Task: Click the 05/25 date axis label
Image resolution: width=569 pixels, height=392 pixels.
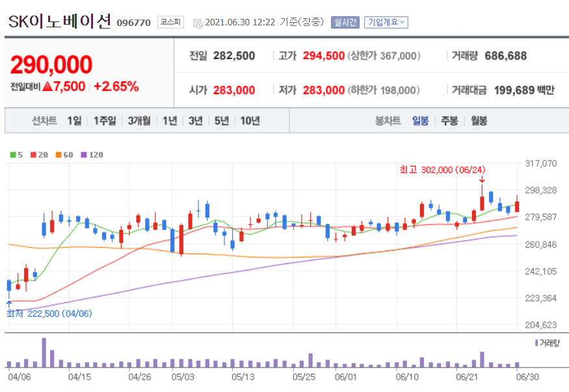Action: [x=304, y=377]
